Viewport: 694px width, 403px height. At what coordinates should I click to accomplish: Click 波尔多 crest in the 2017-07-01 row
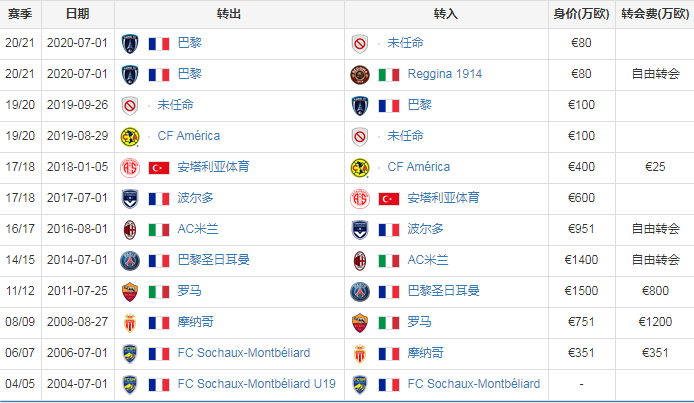click(x=130, y=199)
